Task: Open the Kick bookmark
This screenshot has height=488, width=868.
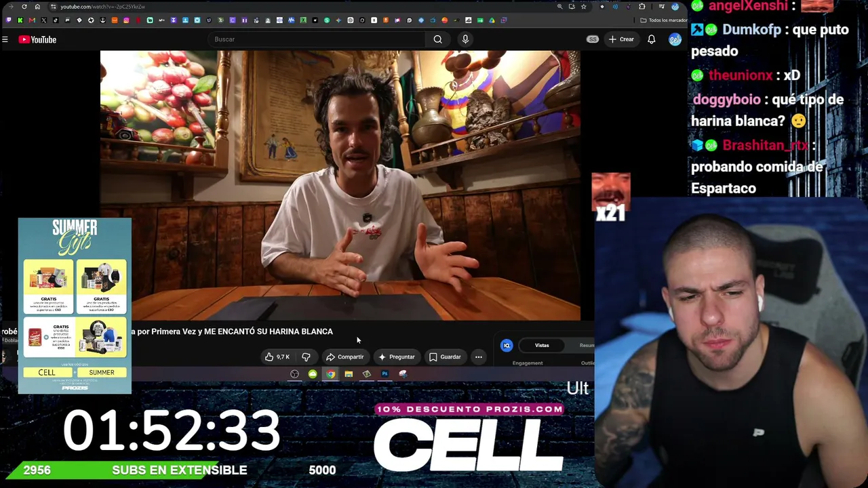Action: click(x=20, y=20)
